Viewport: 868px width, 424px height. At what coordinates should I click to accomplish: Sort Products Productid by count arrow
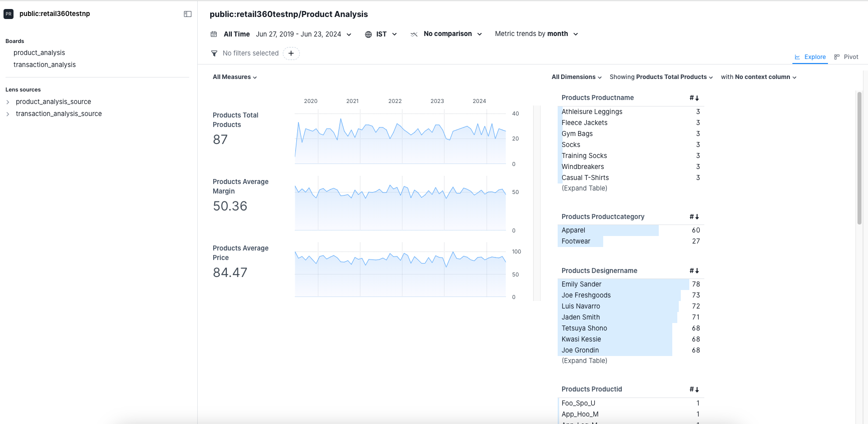point(694,389)
